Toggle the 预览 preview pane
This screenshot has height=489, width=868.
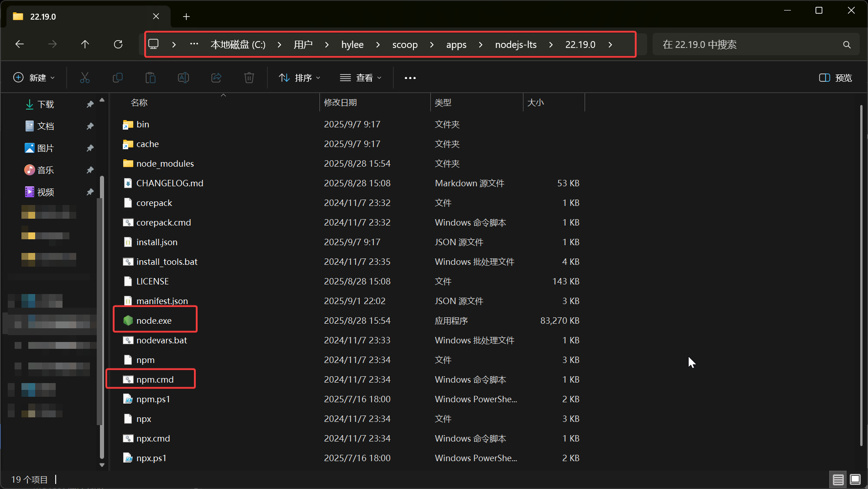835,78
